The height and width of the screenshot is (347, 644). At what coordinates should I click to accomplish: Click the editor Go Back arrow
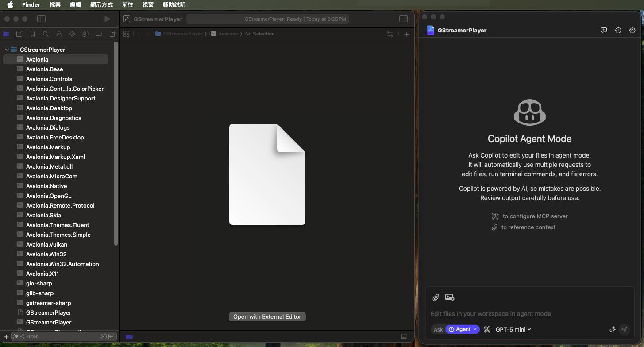139,34
